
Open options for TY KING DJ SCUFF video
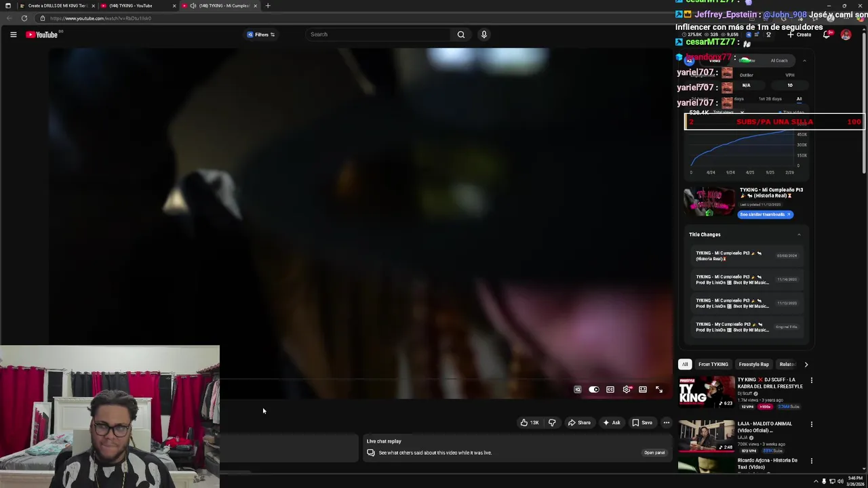click(x=811, y=381)
